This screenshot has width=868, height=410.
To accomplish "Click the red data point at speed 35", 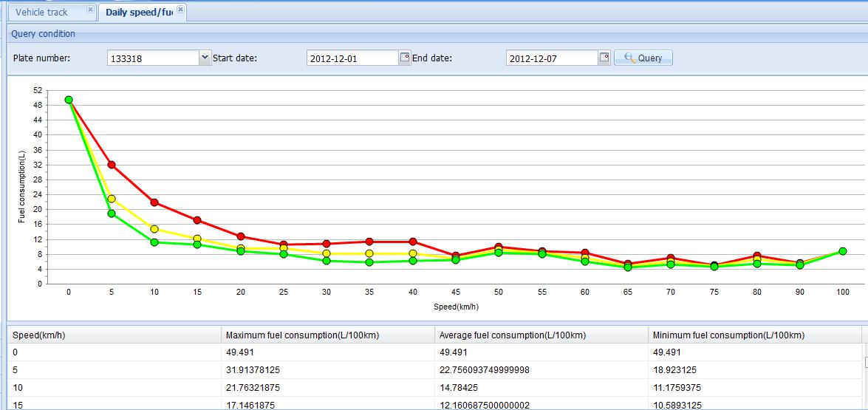I will [369, 242].
